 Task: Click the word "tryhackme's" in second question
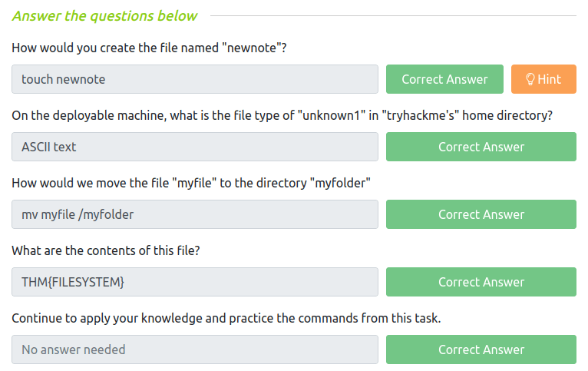point(421,115)
